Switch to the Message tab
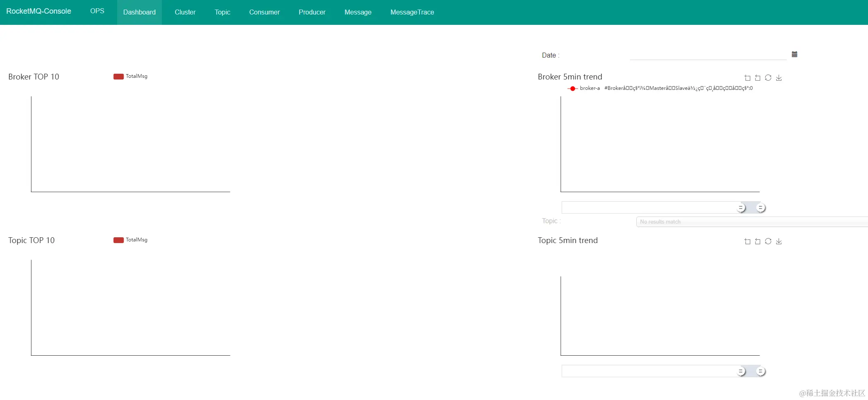The height and width of the screenshot is (400, 868). point(358,12)
